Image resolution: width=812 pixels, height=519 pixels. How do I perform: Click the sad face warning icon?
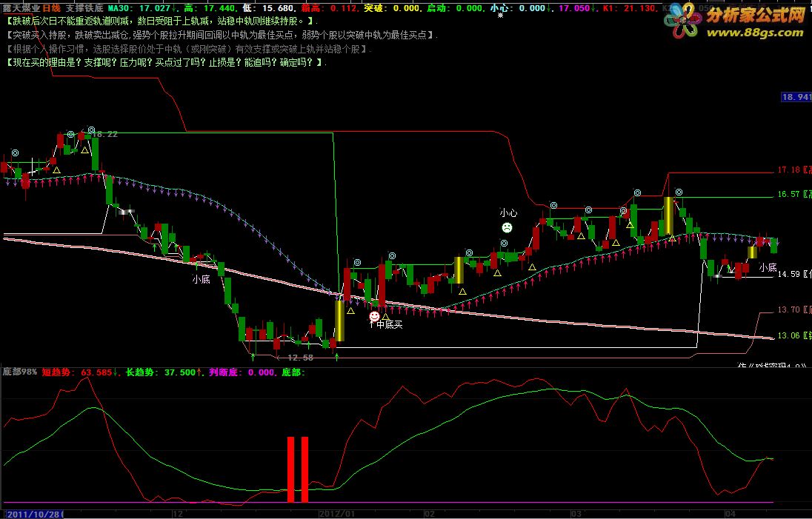pos(507,227)
